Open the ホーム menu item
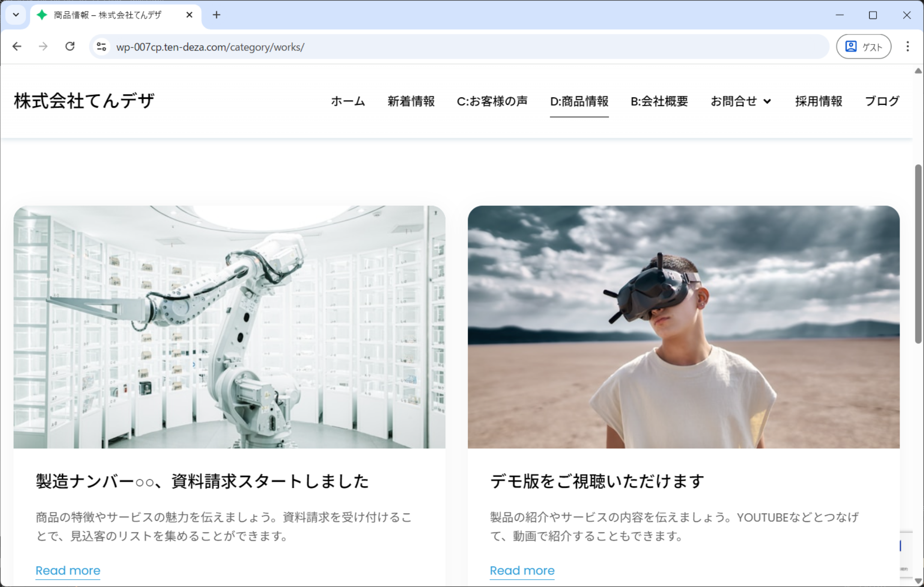This screenshot has width=924, height=587. 348,101
